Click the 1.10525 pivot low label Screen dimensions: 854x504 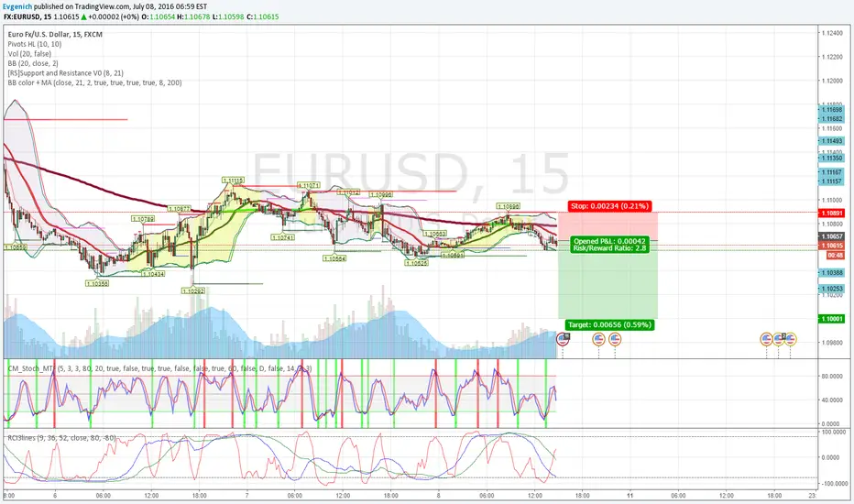coord(416,263)
